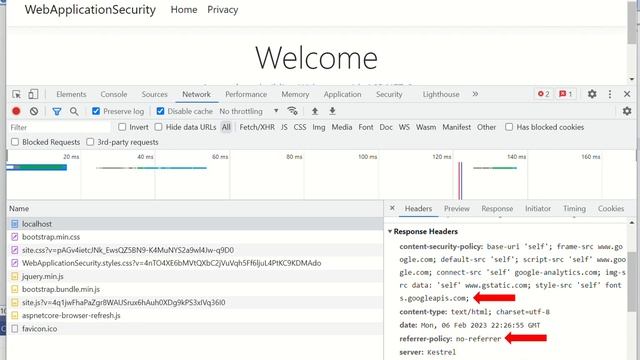The height and width of the screenshot is (360, 640).
Task: Open the Security tab
Action: coord(389,94)
